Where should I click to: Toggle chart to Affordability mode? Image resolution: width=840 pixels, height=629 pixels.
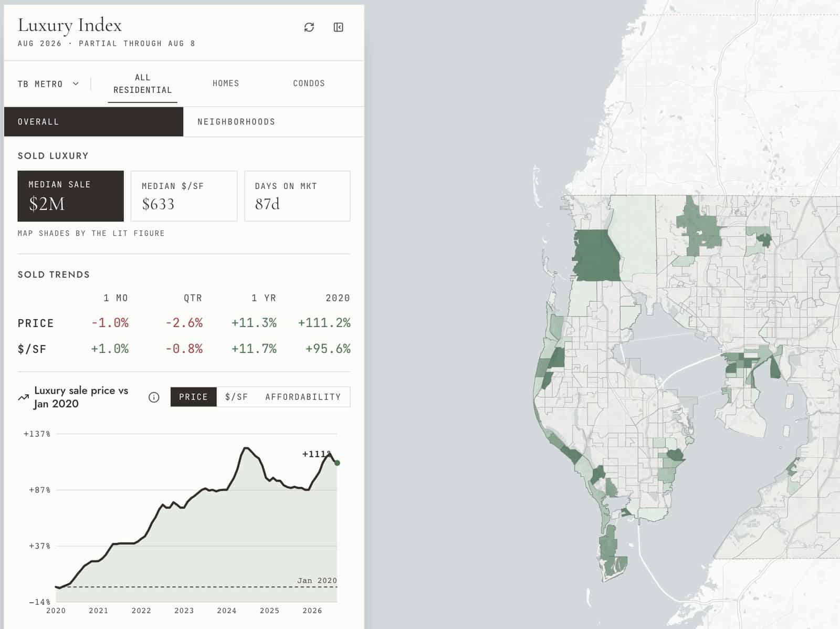pos(303,397)
